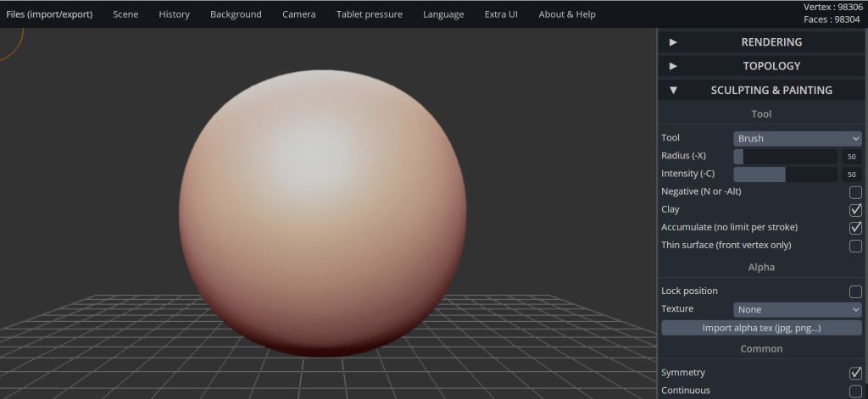Image resolution: width=868 pixels, height=399 pixels.
Task: Expand the Rendering section arrow
Action: pos(673,42)
